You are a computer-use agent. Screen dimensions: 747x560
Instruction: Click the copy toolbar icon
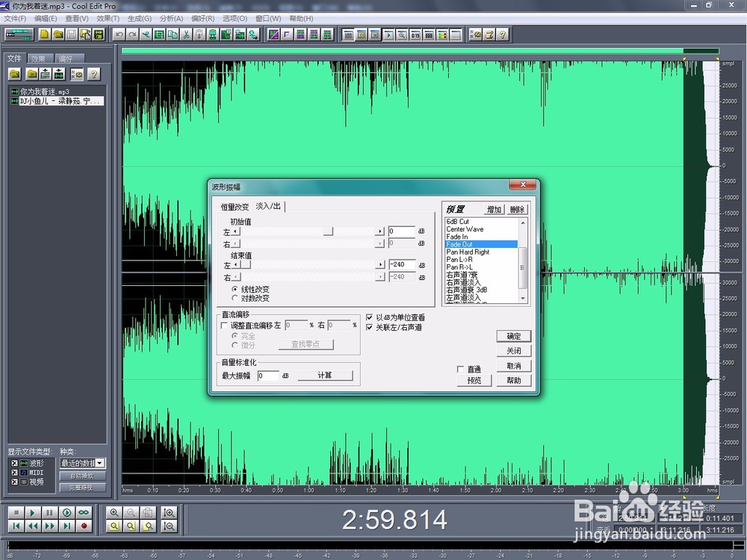coord(173,34)
